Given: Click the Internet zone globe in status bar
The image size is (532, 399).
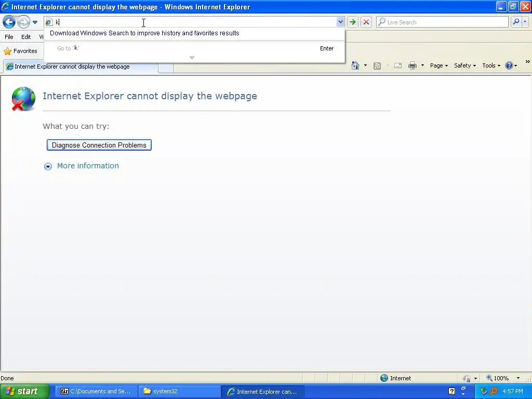Looking at the screenshot, I should [384, 378].
